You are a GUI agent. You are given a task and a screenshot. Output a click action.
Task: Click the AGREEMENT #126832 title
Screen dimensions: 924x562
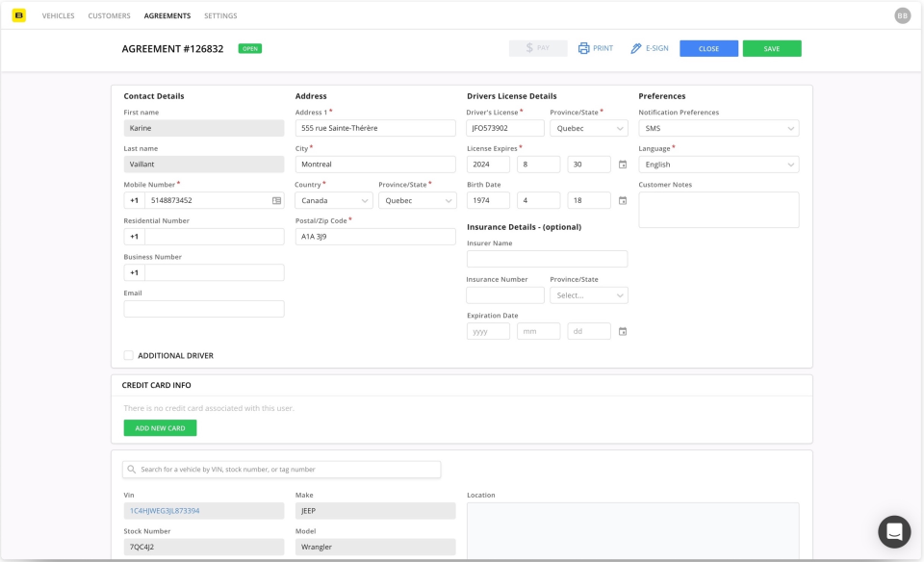tap(172, 49)
